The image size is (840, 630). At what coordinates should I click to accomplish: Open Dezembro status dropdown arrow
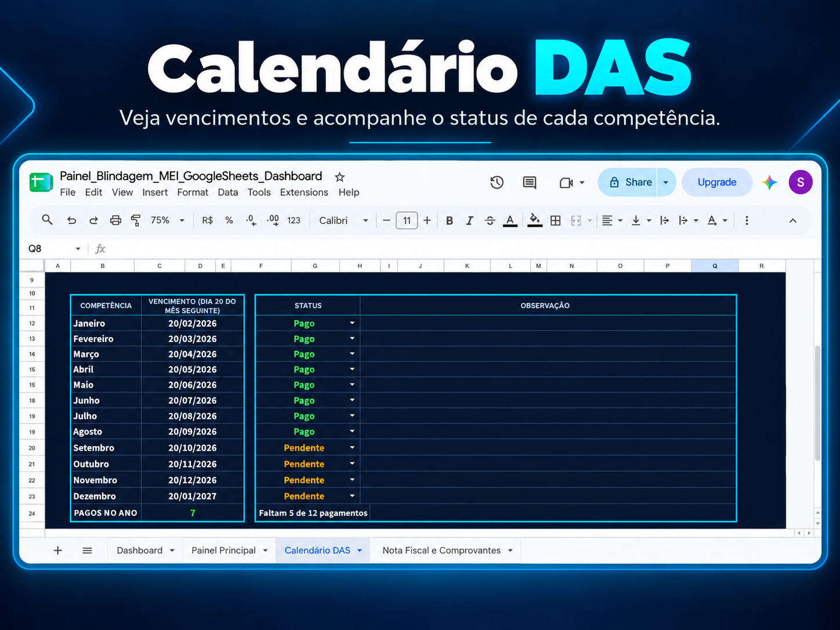click(x=352, y=495)
